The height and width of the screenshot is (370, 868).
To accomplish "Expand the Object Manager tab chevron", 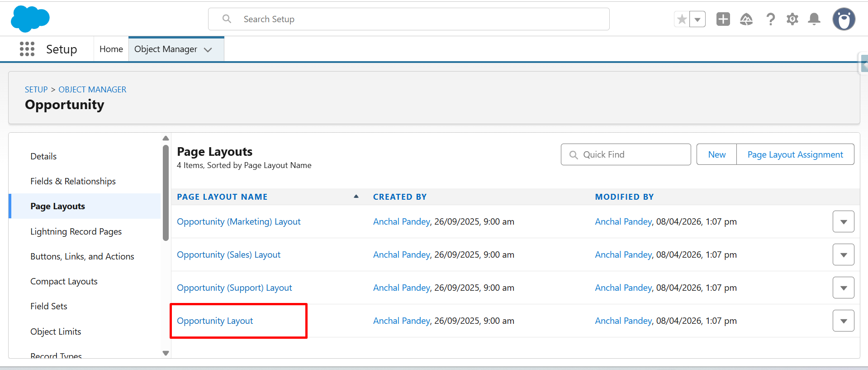I will point(208,49).
